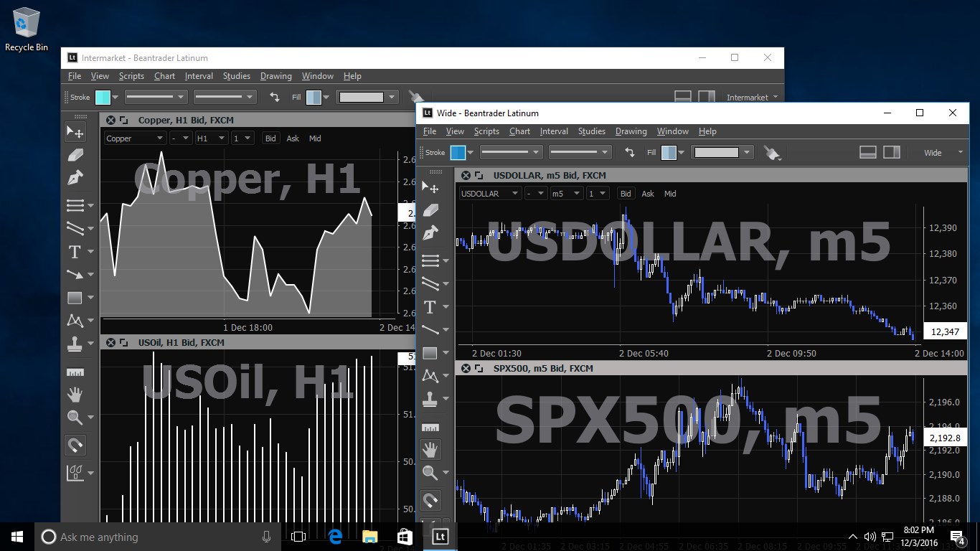Maximize the USDOLLAR chart panel
This screenshot has width=980, height=551.
479,175
